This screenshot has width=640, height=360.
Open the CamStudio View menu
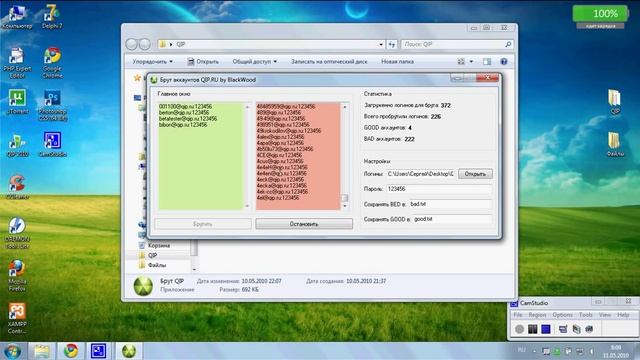point(604,315)
